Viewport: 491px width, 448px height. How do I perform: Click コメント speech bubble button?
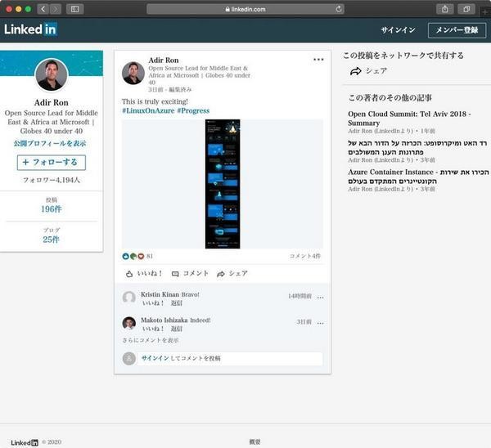click(190, 274)
